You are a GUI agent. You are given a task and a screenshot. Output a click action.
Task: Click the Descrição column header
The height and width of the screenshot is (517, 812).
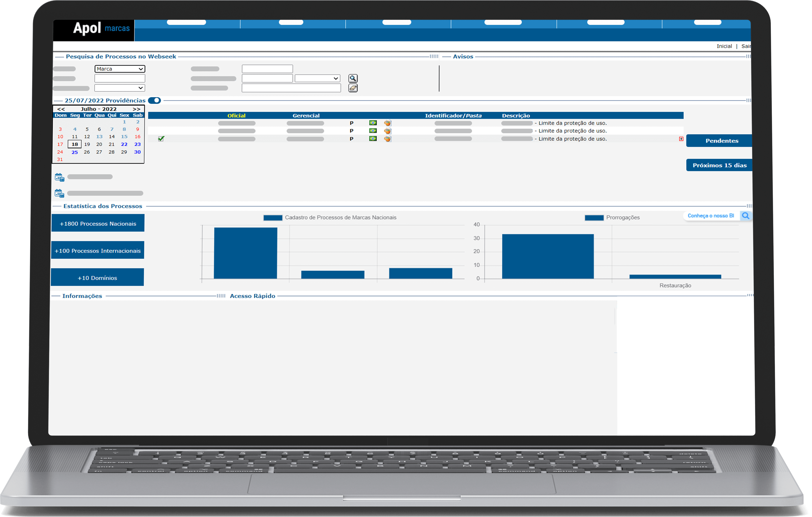pos(516,116)
